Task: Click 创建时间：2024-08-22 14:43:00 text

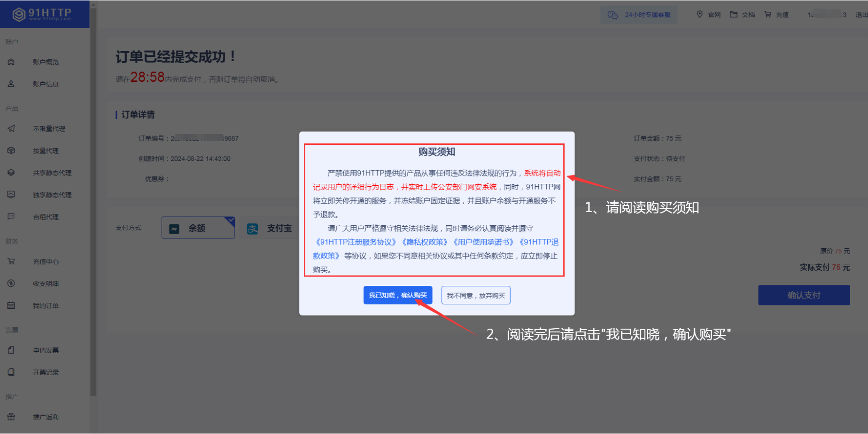Action: point(184,159)
